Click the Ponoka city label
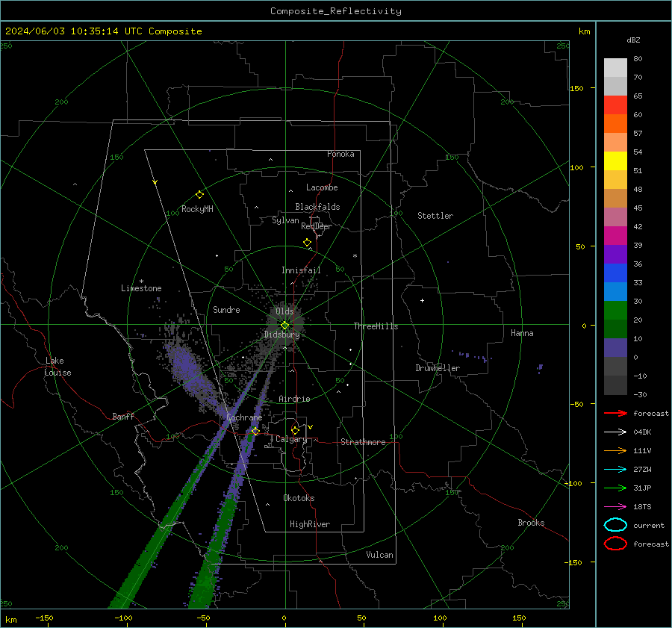672x628 pixels. coord(340,154)
